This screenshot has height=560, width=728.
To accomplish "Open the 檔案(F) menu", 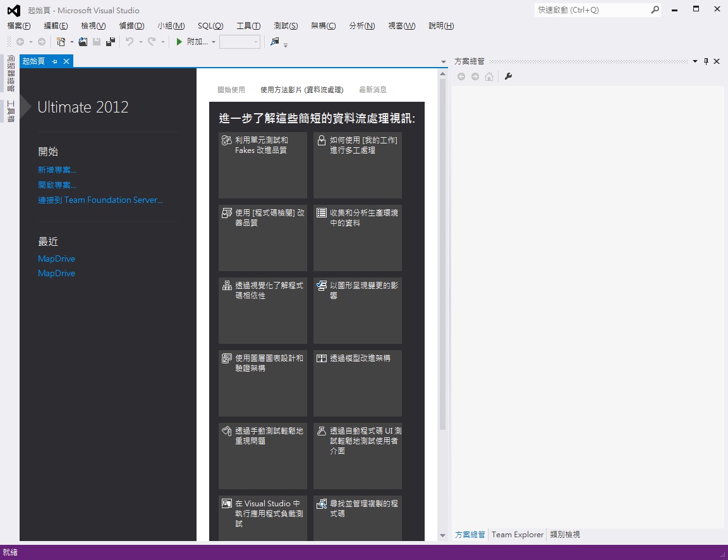I will (19, 26).
